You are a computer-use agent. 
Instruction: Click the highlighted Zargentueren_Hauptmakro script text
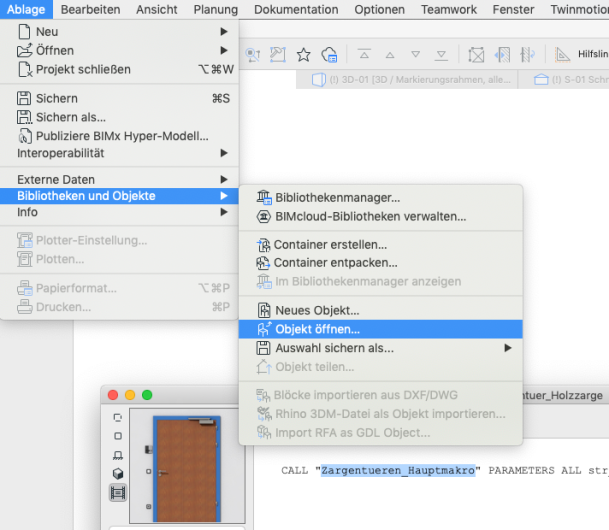coord(396,469)
